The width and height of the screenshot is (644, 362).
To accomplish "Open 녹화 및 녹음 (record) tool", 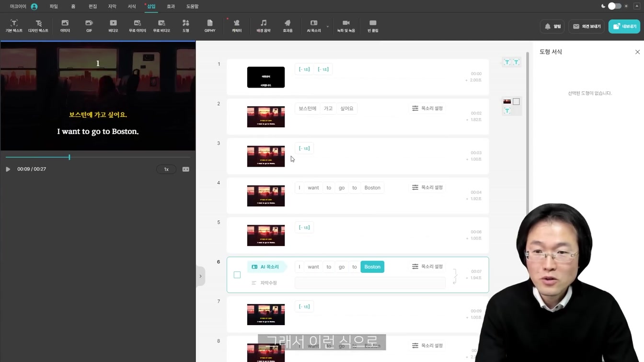I will [x=346, y=26].
